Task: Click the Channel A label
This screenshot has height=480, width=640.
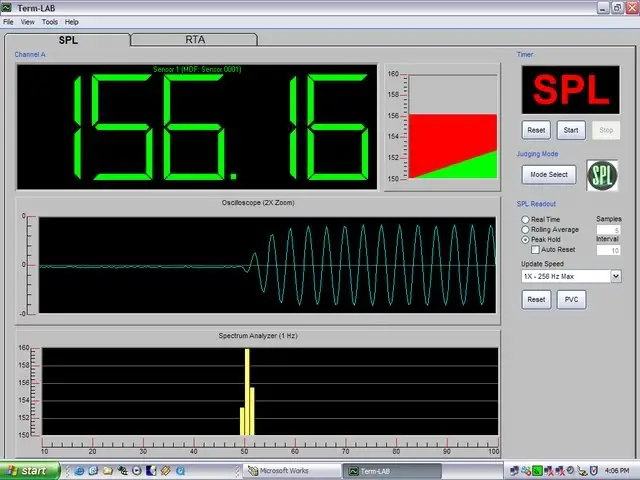Action: click(x=30, y=54)
